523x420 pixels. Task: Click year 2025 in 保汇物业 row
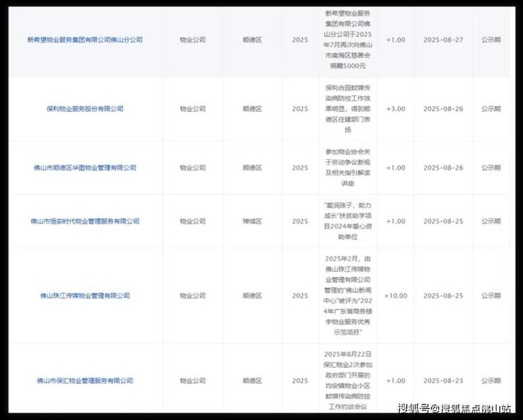(300, 380)
